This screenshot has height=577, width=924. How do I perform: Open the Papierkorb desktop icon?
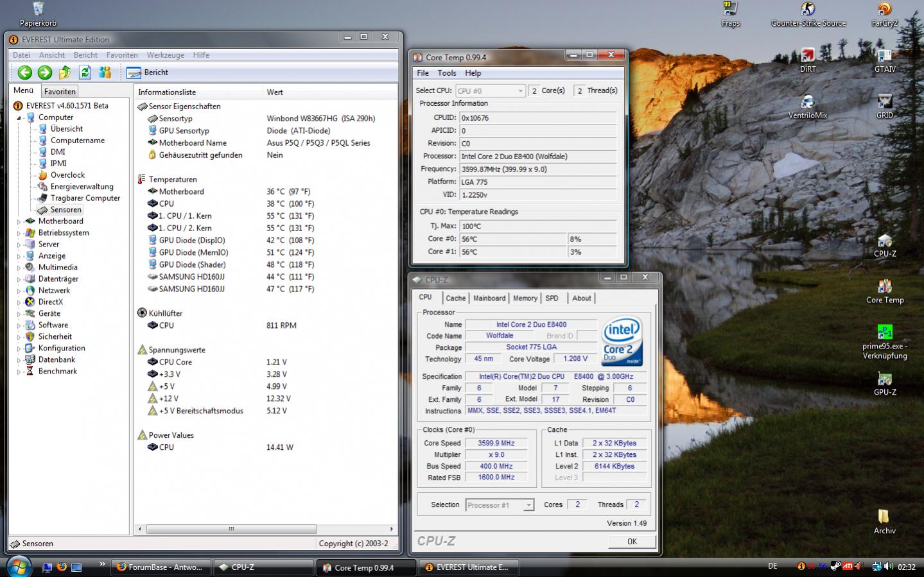(x=38, y=14)
